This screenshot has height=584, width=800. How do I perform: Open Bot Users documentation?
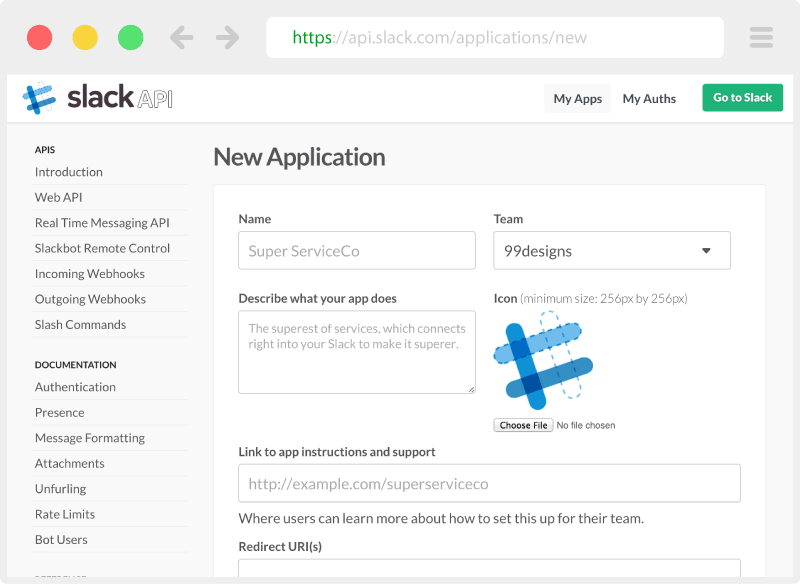point(61,540)
